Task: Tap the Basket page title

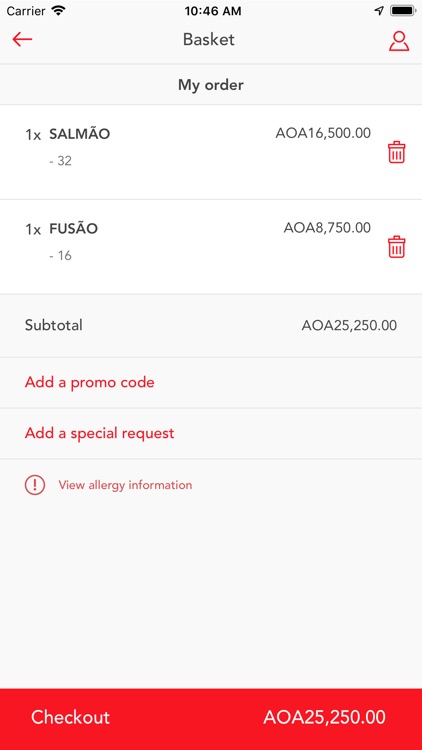Action: [209, 40]
